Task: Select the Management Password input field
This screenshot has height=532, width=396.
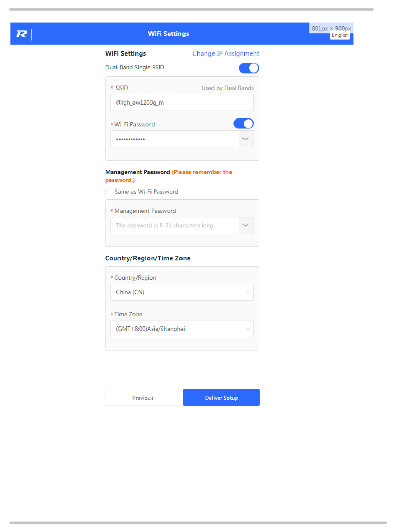Action: coord(175,225)
